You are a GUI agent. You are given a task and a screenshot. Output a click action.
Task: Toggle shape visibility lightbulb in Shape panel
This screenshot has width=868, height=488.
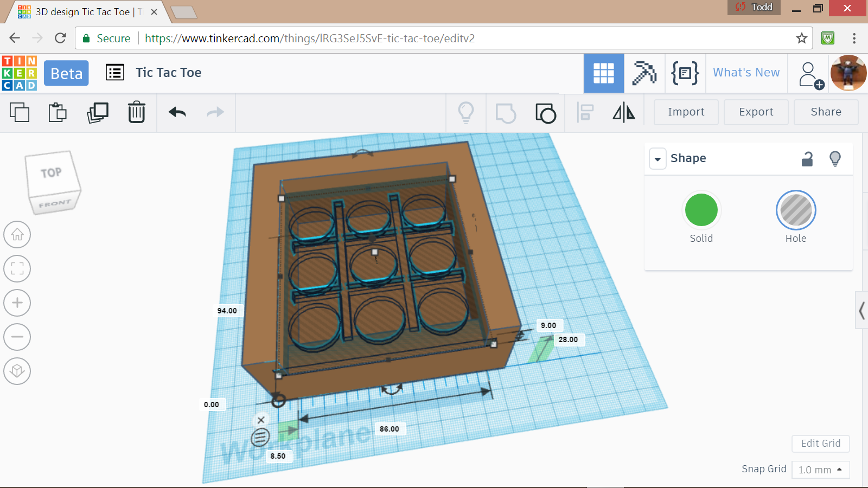[x=835, y=158]
